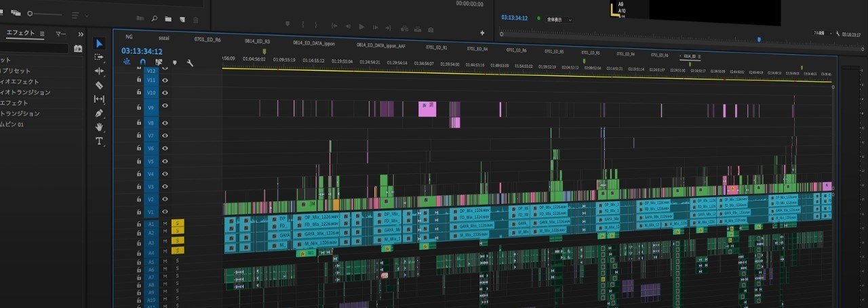Toggle targeting for track V8
The width and height of the screenshot is (868, 308).
(x=151, y=123)
